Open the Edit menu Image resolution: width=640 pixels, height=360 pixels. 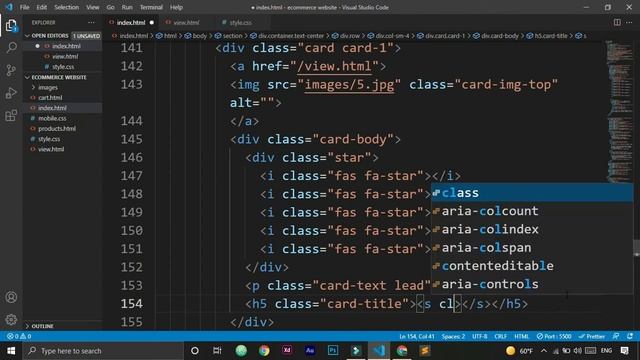[x=41, y=7]
